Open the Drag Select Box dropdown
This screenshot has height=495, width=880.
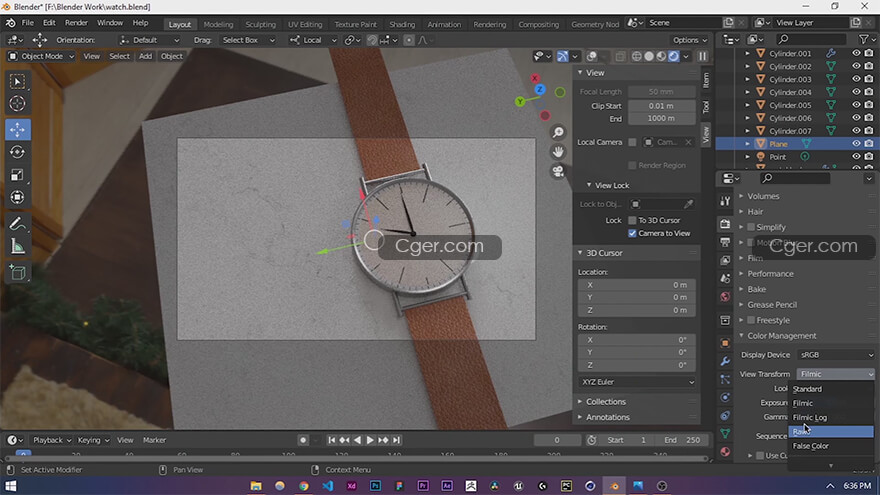pyautogui.click(x=248, y=40)
